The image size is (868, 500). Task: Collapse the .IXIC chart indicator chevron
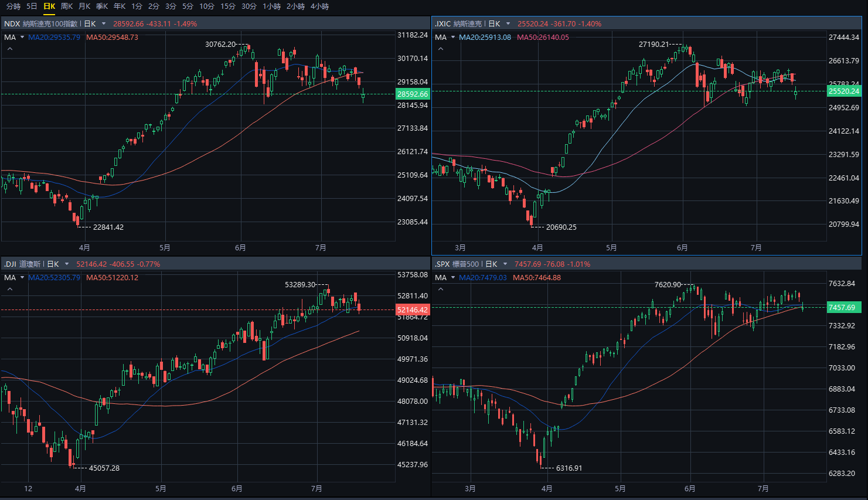click(441, 49)
